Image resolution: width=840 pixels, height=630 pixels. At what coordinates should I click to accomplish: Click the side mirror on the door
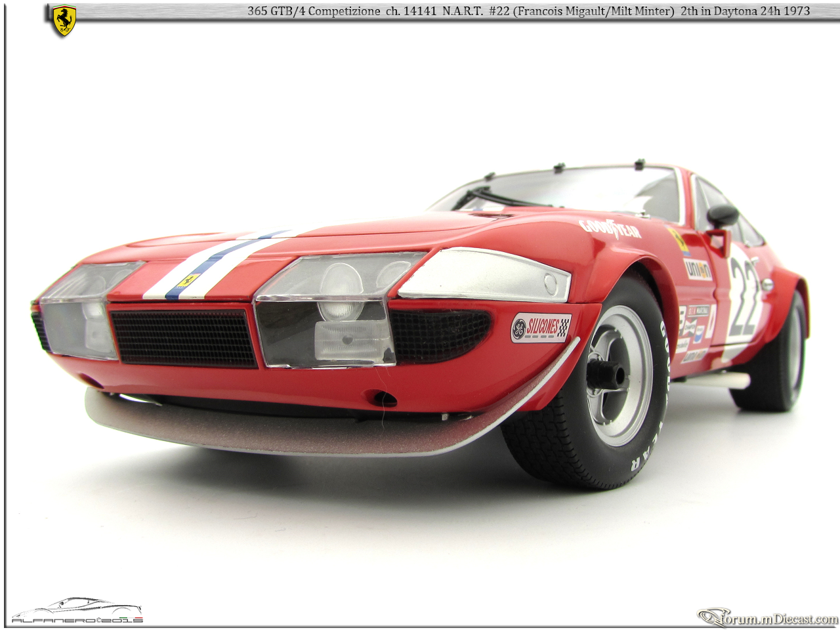722,217
